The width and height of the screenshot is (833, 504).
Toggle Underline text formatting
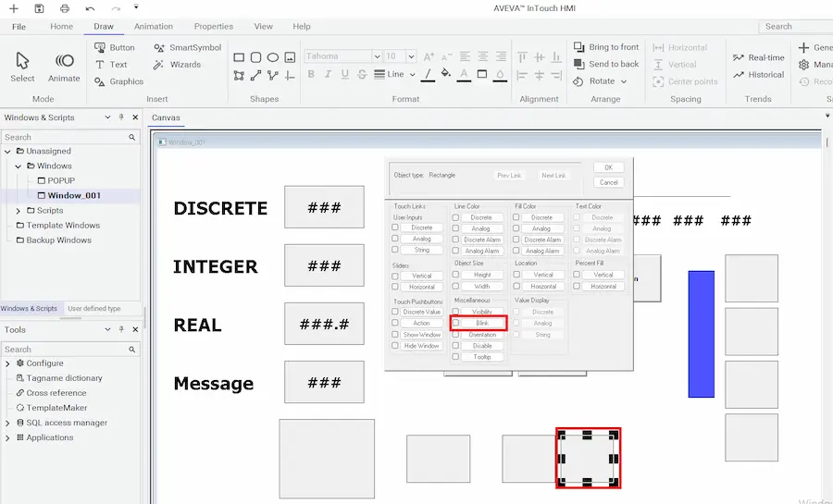click(x=345, y=74)
